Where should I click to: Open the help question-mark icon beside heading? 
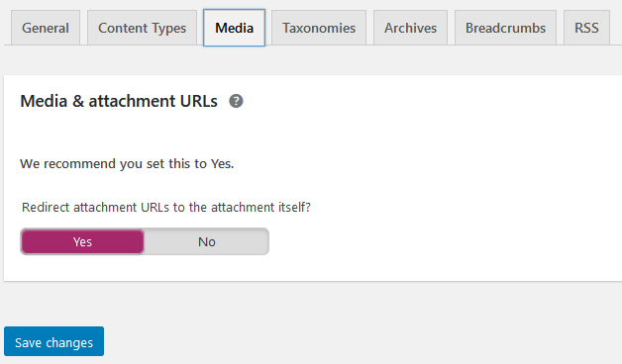point(236,102)
